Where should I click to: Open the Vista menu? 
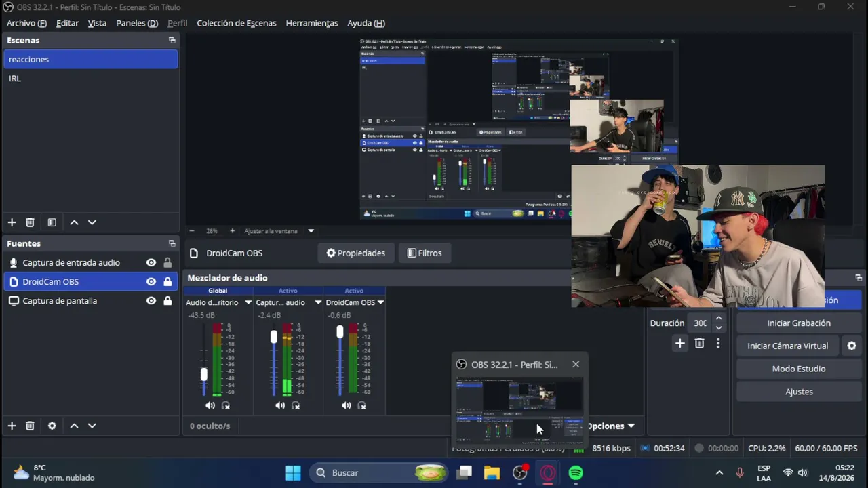[x=97, y=23]
